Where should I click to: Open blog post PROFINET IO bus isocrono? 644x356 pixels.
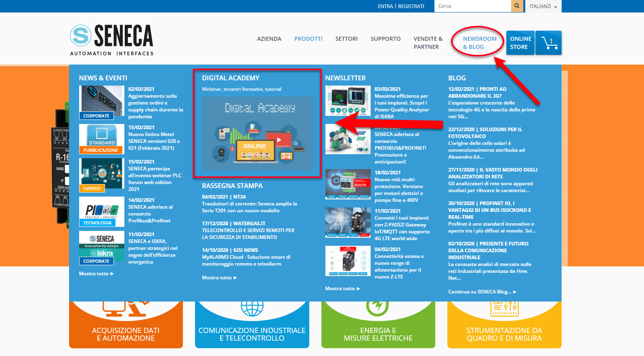click(x=492, y=217)
